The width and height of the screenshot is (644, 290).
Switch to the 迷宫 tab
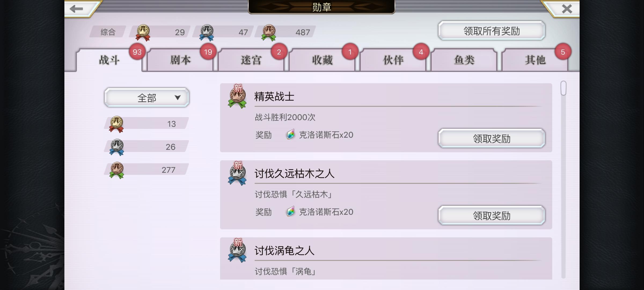click(x=251, y=60)
